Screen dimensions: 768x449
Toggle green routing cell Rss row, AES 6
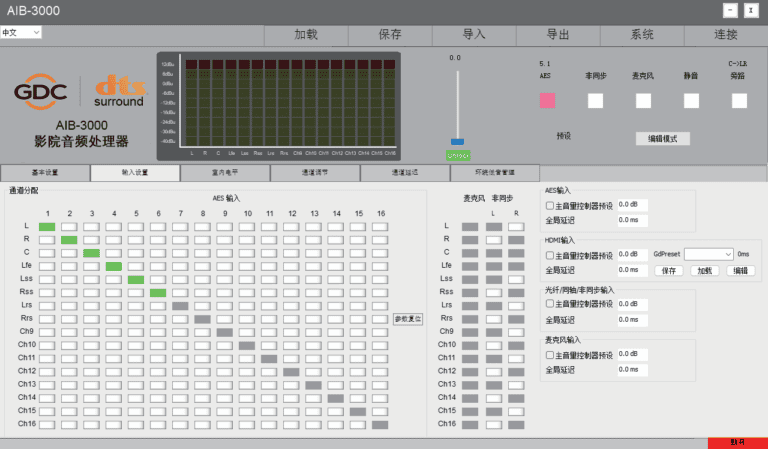[158, 293]
